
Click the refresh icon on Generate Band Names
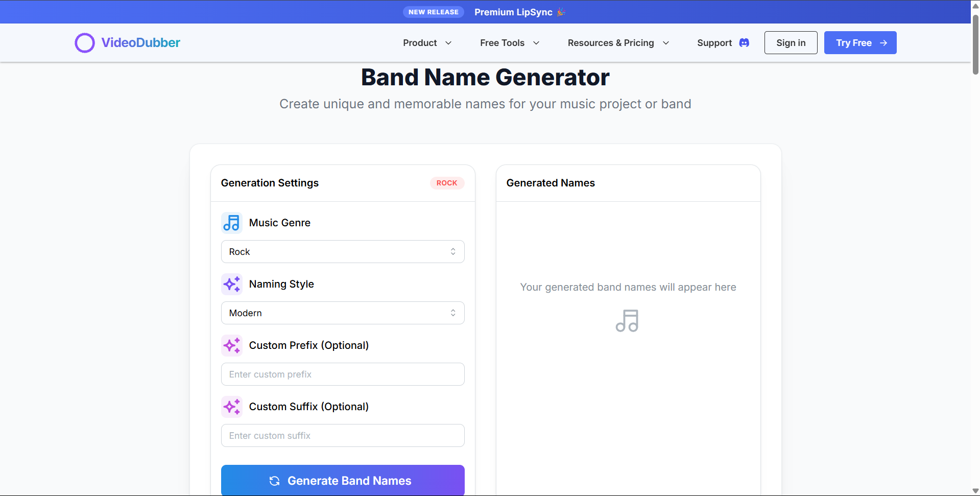(275, 481)
